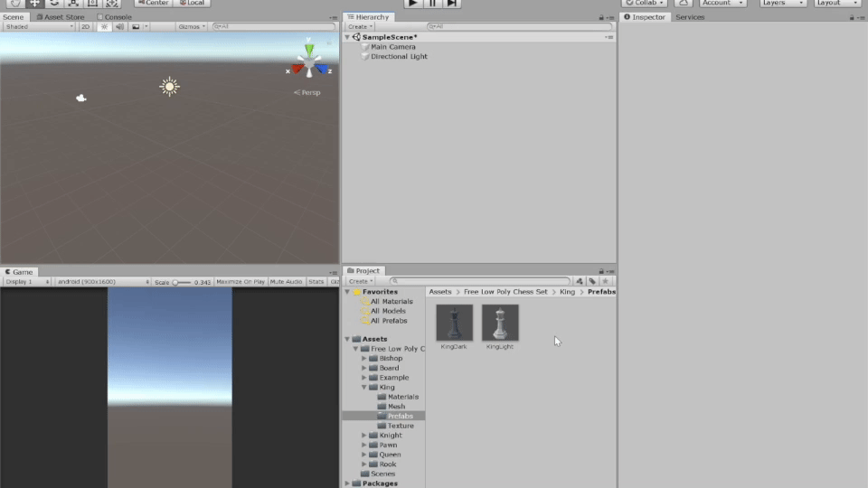868x488 pixels.
Task: Click the Collab button
Action: [645, 4]
